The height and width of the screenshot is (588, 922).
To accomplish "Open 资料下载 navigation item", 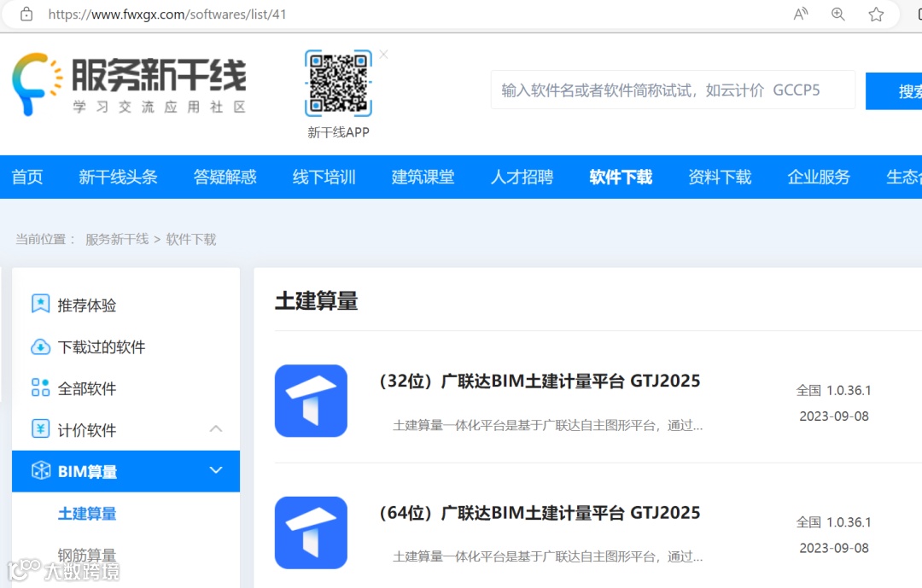I will (720, 177).
